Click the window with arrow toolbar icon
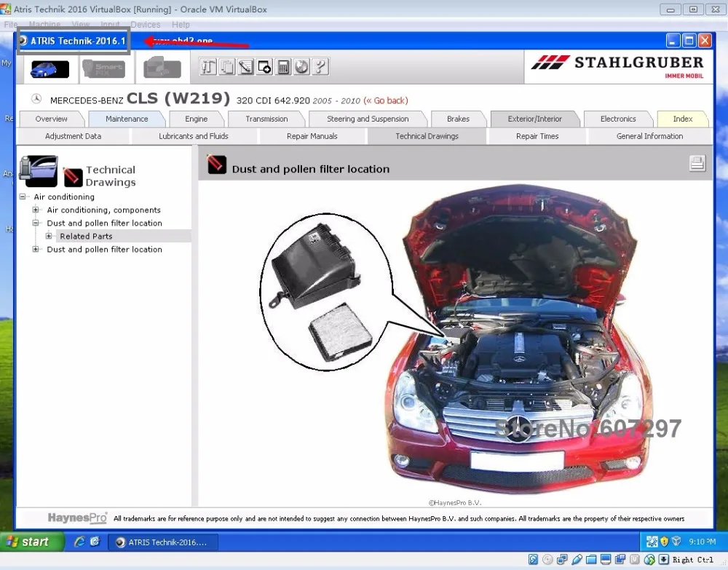728x570 pixels. [x=264, y=67]
